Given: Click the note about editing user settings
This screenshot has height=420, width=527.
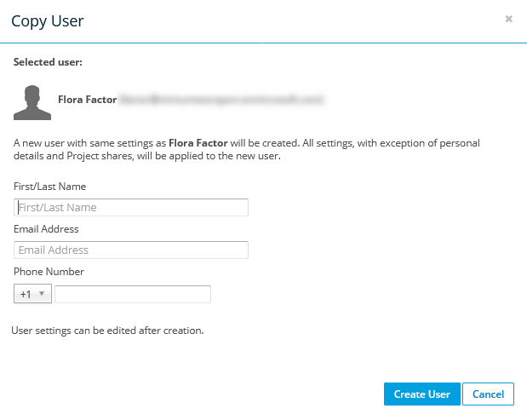Looking at the screenshot, I should (x=108, y=330).
